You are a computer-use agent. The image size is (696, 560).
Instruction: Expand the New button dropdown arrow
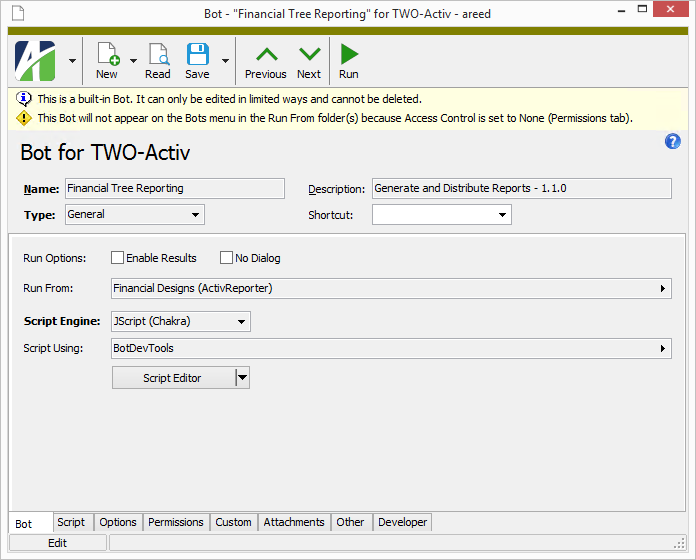coord(134,61)
